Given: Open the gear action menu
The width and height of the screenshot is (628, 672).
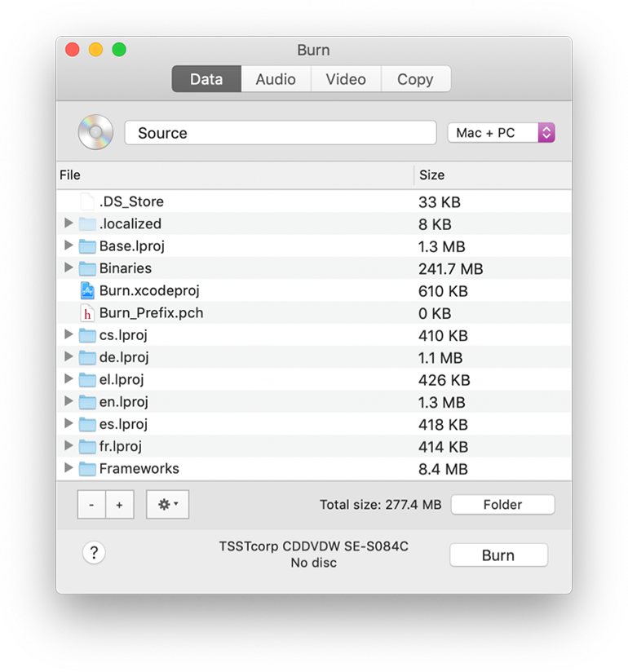Looking at the screenshot, I should click(167, 505).
